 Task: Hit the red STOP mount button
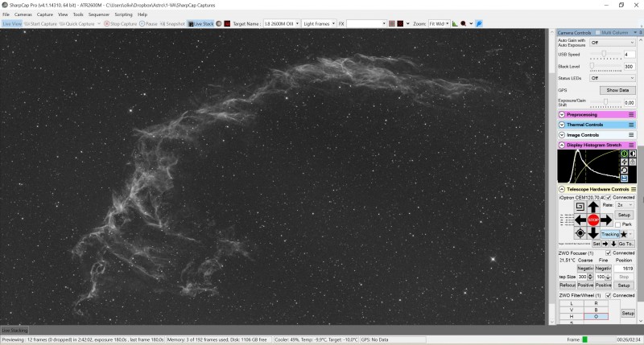point(593,220)
